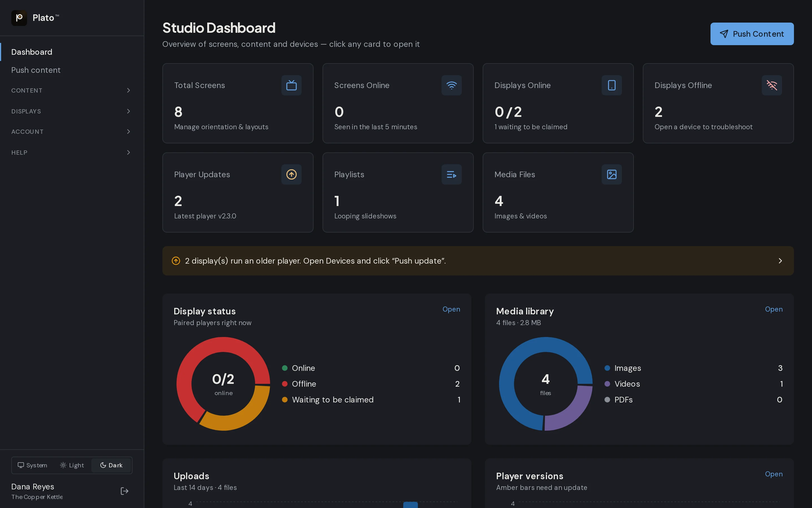Click blue Images legend dot
The width and height of the screenshot is (812, 508).
607,368
